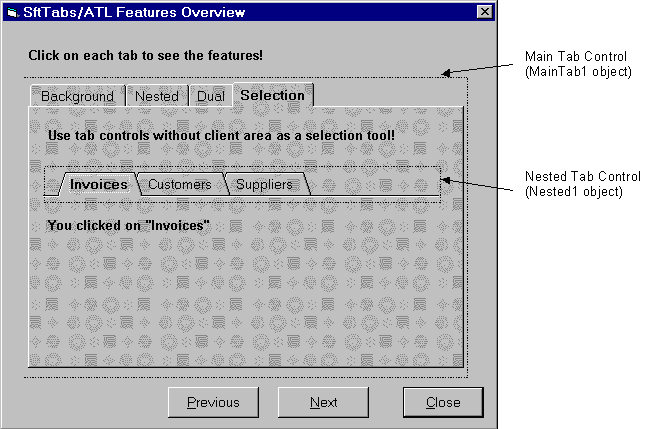Switch to the Customers nested tab
Screen dimensions: 657x429
point(180,184)
